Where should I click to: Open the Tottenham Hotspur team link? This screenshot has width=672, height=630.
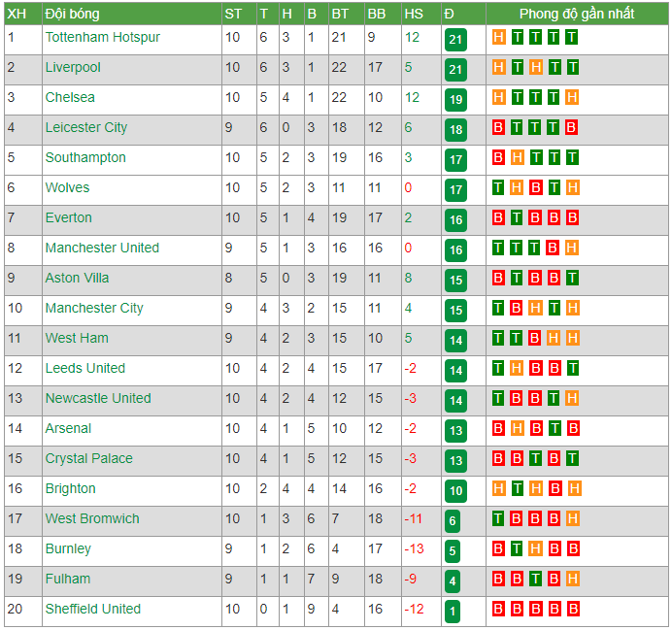(x=102, y=37)
